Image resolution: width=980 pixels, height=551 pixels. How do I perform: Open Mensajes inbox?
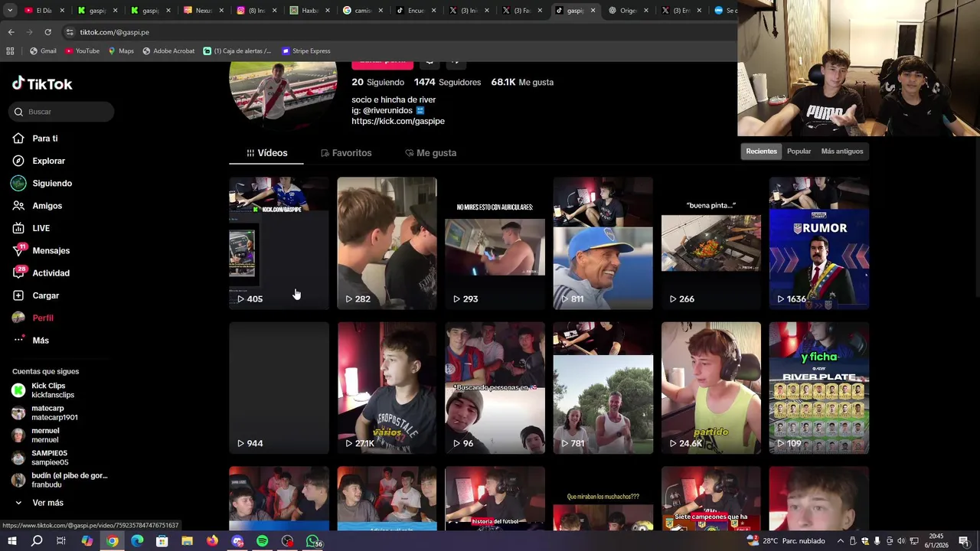(x=41, y=250)
